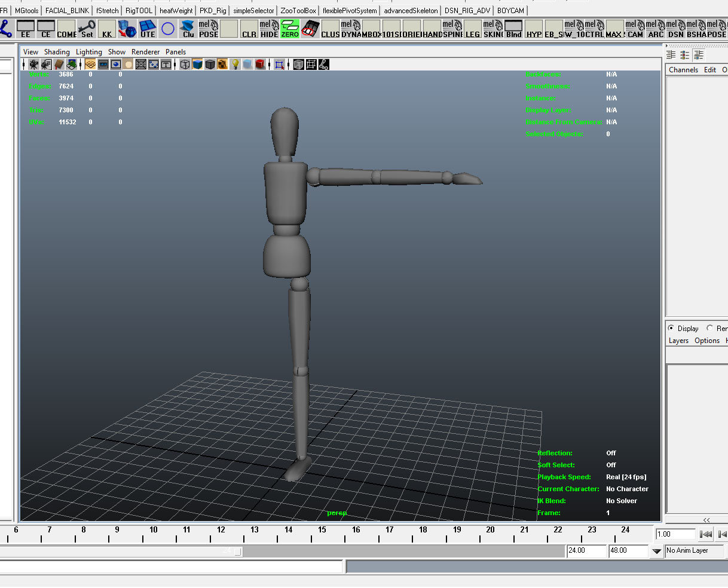
Task: Click the green ZERO shelf icon
Action: (x=290, y=29)
